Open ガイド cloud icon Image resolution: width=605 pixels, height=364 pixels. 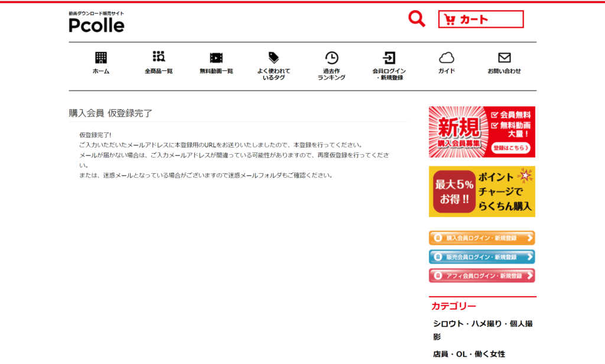pos(447,58)
